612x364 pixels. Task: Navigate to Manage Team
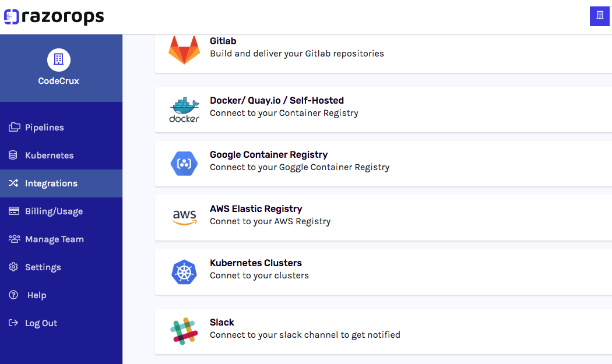click(54, 239)
